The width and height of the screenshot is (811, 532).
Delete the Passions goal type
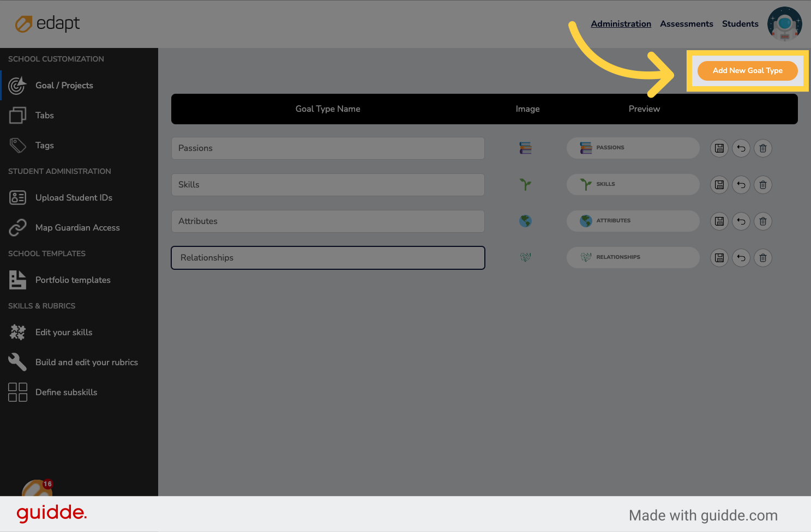pyautogui.click(x=763, y=148)
